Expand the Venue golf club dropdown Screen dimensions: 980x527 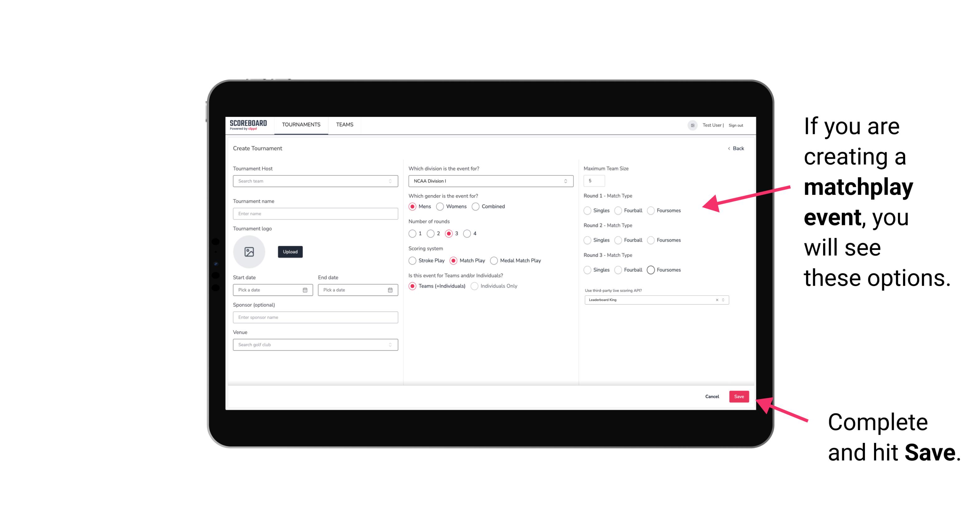[x=389, y=345]
